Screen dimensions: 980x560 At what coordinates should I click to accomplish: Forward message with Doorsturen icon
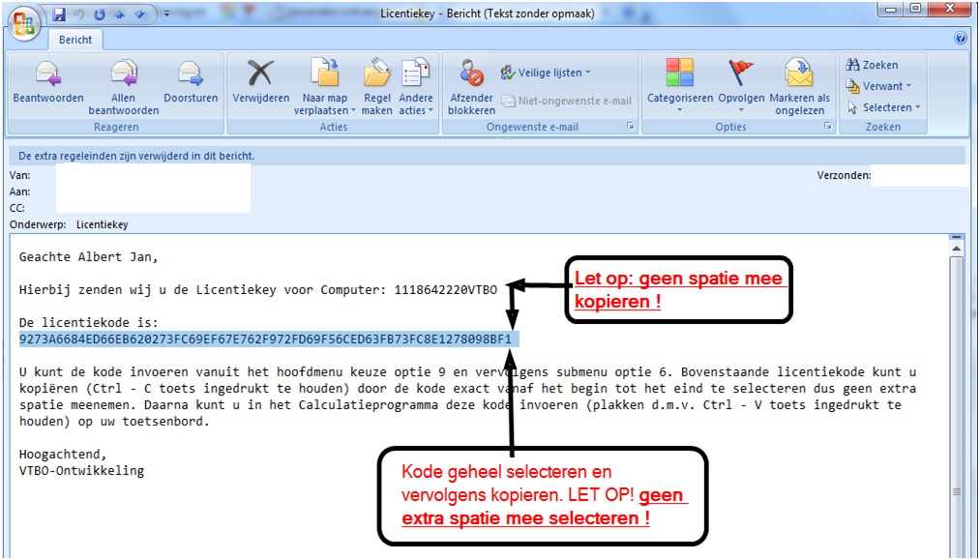point(190,75)
